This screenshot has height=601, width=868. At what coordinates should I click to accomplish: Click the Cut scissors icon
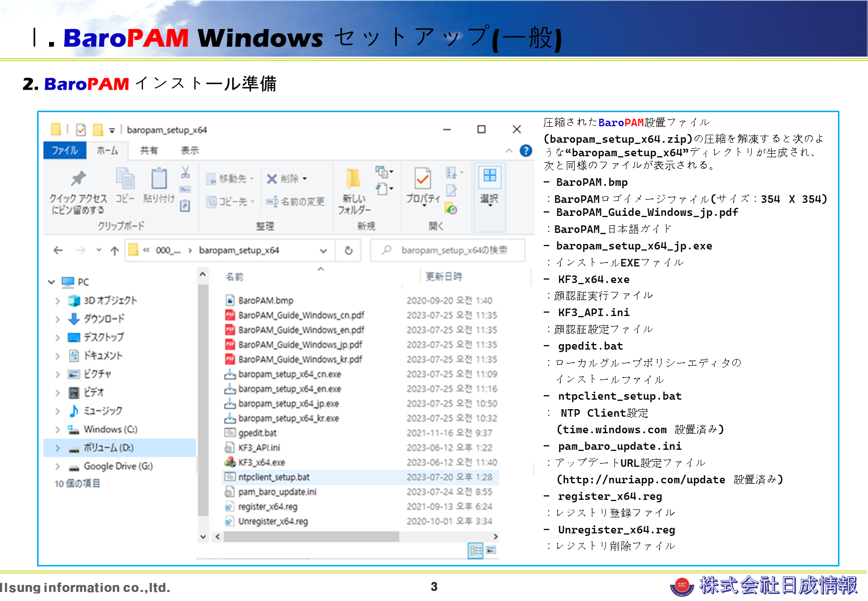pos(185,173)
